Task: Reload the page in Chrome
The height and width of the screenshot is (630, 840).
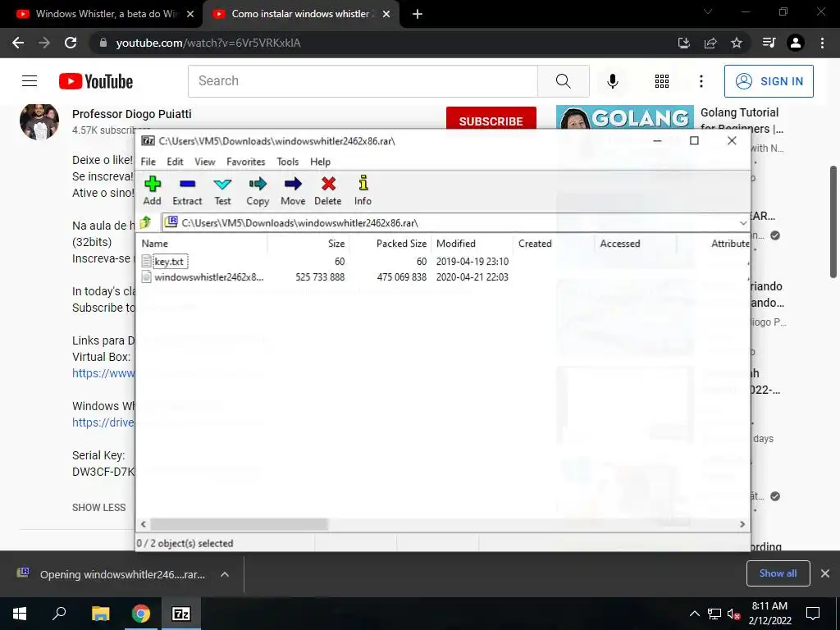Action: (x=71, y=43)
